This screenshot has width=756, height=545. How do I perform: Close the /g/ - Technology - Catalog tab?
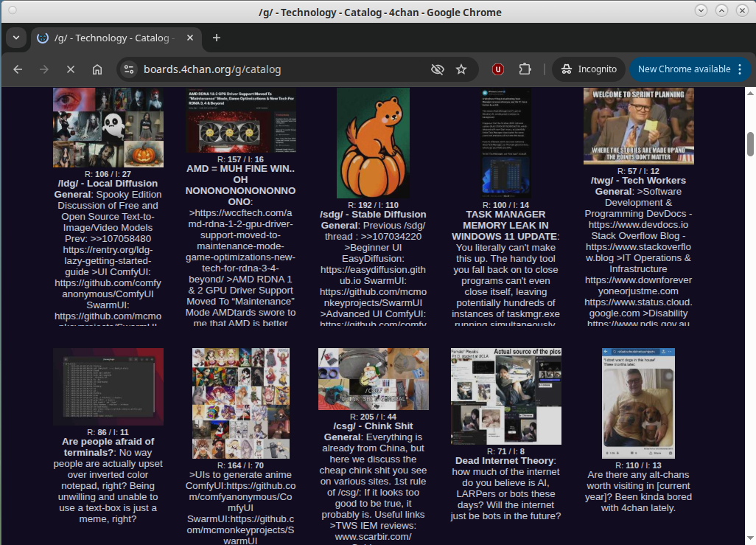(x=190, y=38)
